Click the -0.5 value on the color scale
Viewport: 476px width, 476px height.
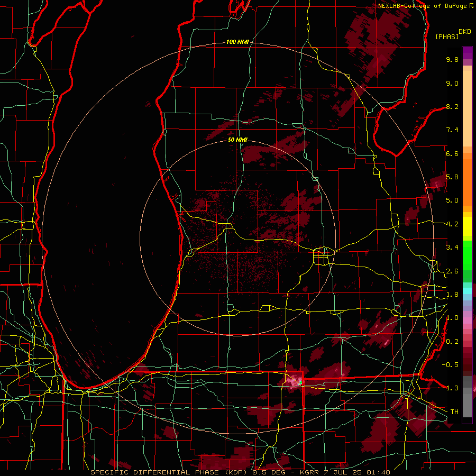click(451, 365)
